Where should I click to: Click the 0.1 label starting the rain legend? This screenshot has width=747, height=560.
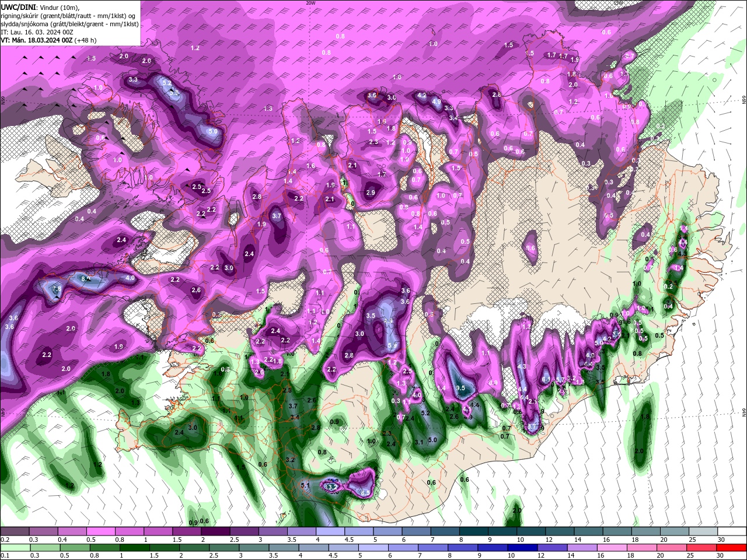click(x=5, y=556)
